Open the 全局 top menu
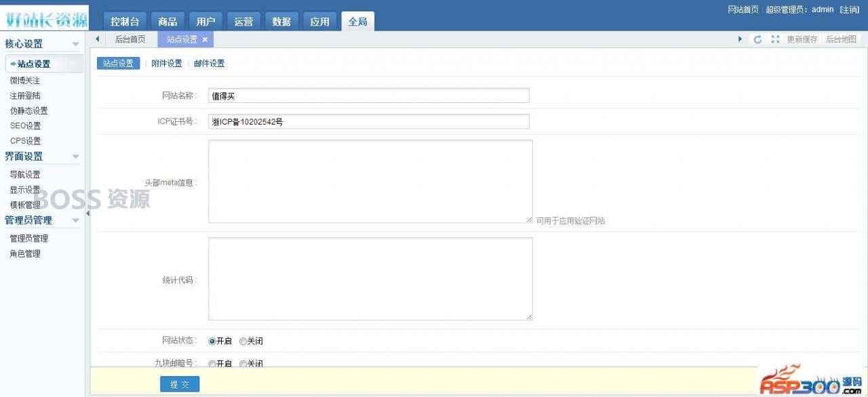Screen dimensions: 868x397 point(357,22)
